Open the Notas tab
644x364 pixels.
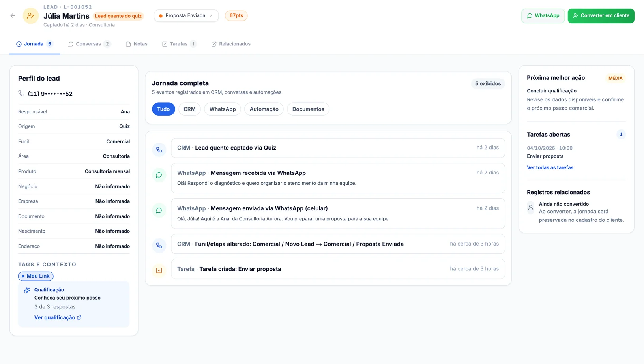click(137, 44)
